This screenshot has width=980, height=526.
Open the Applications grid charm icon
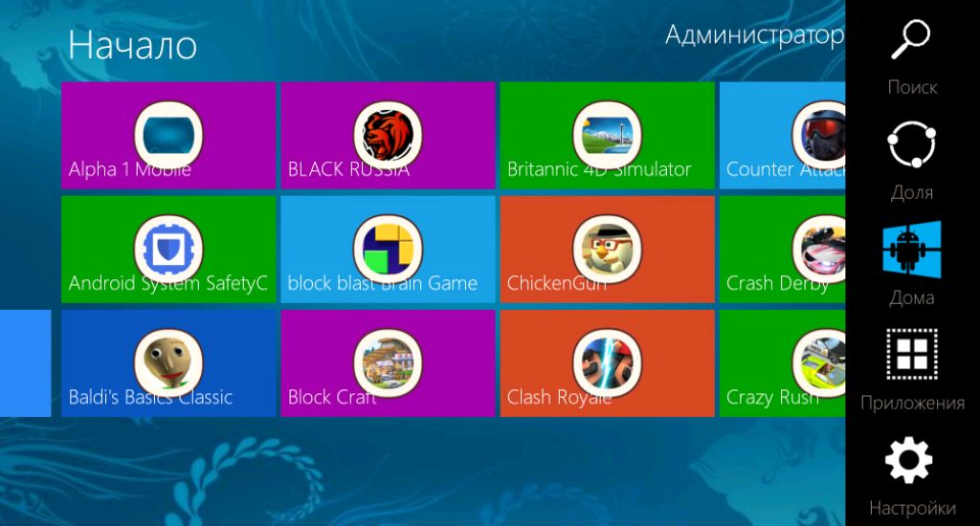tap(912, 354)
